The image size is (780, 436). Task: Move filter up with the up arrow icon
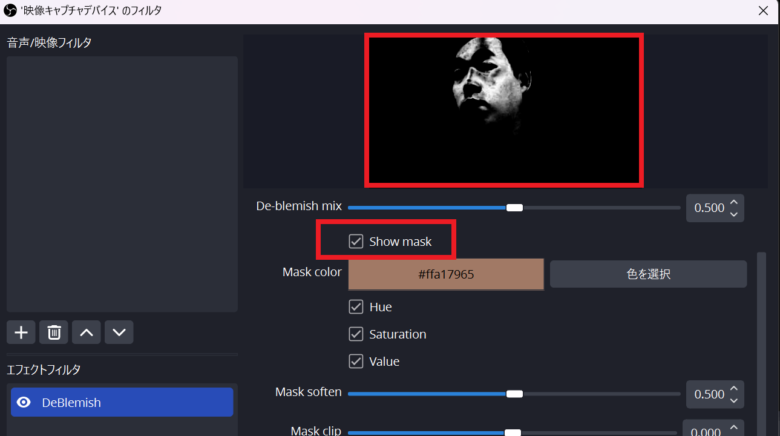point(87,332)
